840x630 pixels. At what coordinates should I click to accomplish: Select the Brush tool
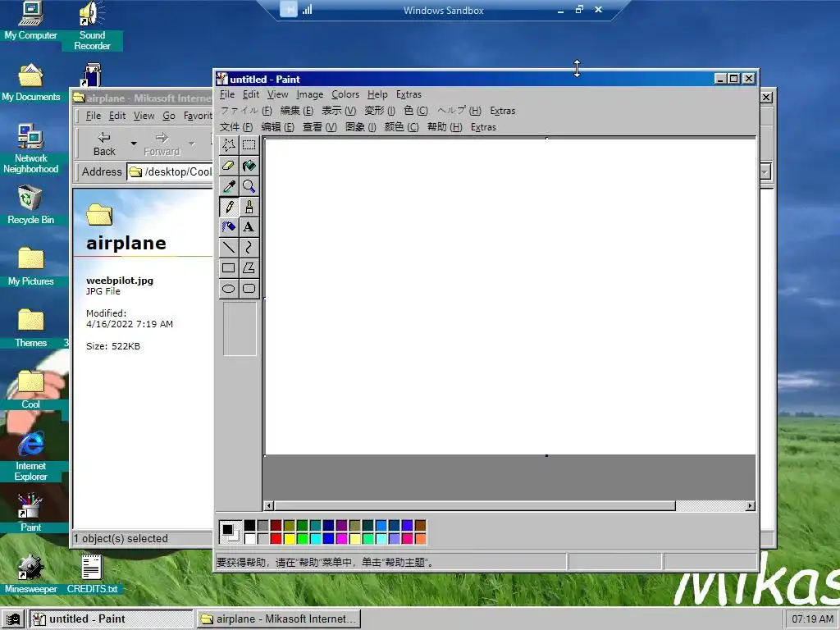pos(249,207)
